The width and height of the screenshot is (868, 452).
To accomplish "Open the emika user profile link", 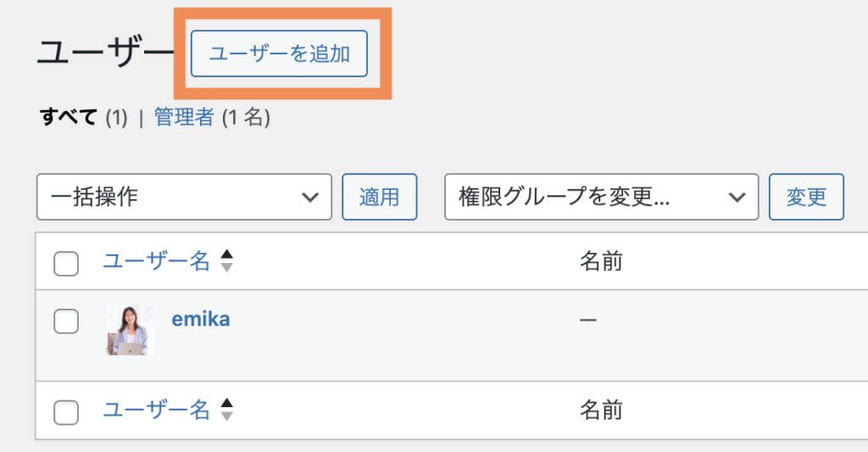I will (200, 319).
